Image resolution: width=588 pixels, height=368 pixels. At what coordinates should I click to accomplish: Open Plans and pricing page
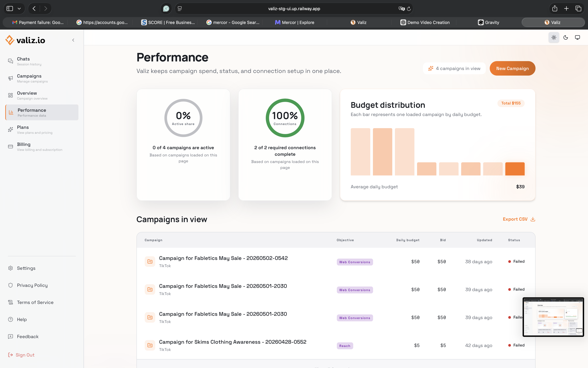tap(42, 129)
